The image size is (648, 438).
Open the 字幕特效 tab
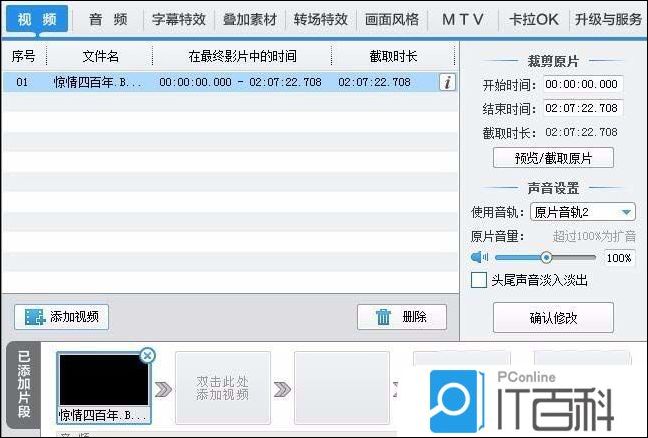179,19
